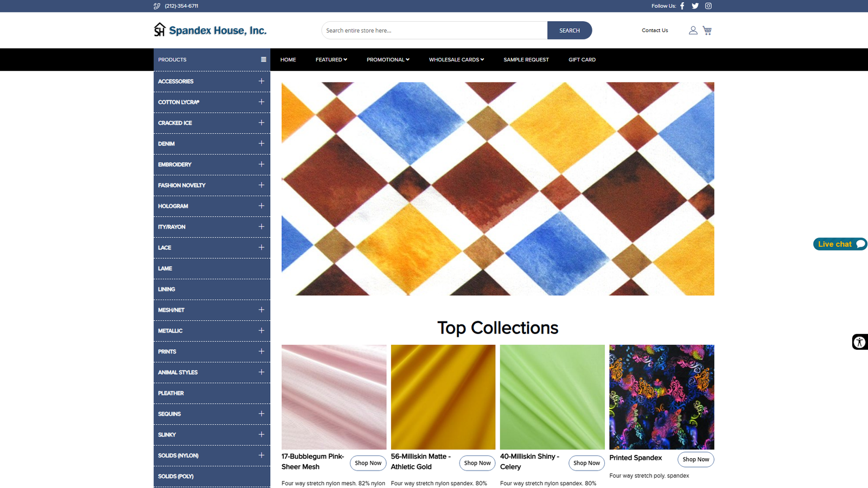This screenshot has height=488, width=868.
Task: Expand the COTTON LYCRA category
Action: pos(261,102)
